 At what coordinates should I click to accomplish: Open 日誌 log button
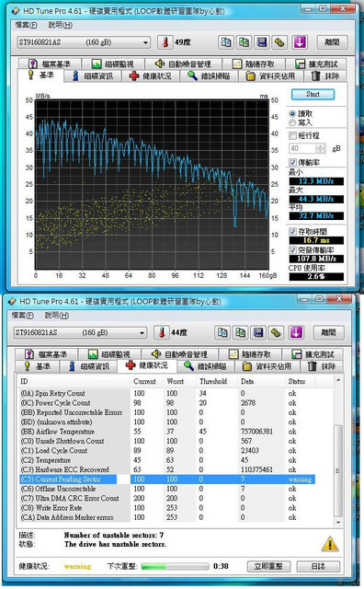click(x=318, y=566)
